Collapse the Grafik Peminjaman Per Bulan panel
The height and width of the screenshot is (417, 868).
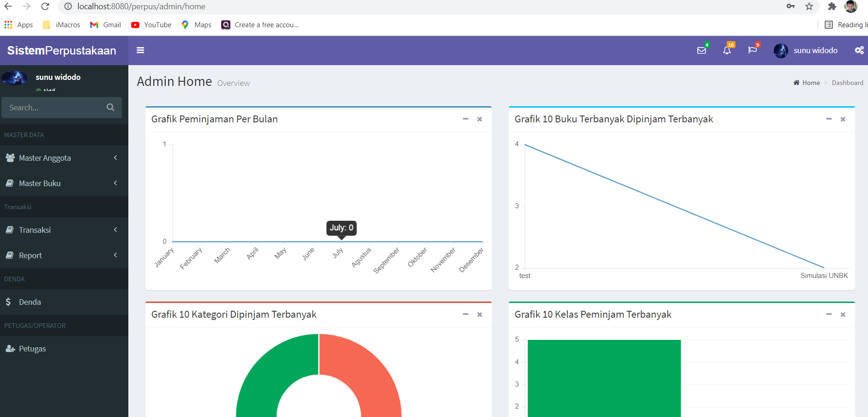(465, 119)
